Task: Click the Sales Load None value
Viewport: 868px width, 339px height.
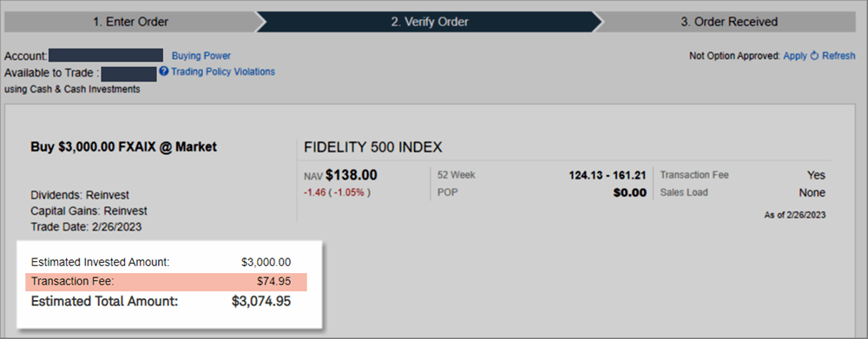Action: [x=812, y=192]
